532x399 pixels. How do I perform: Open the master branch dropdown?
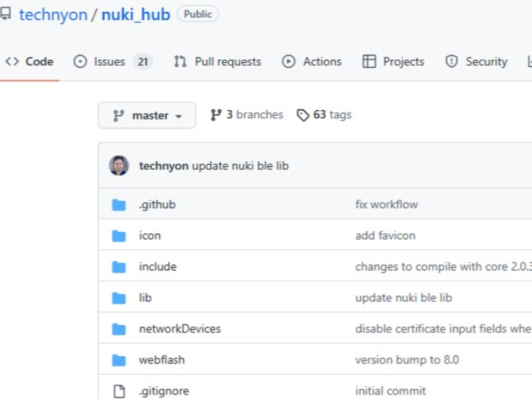(x=147, y=115)
